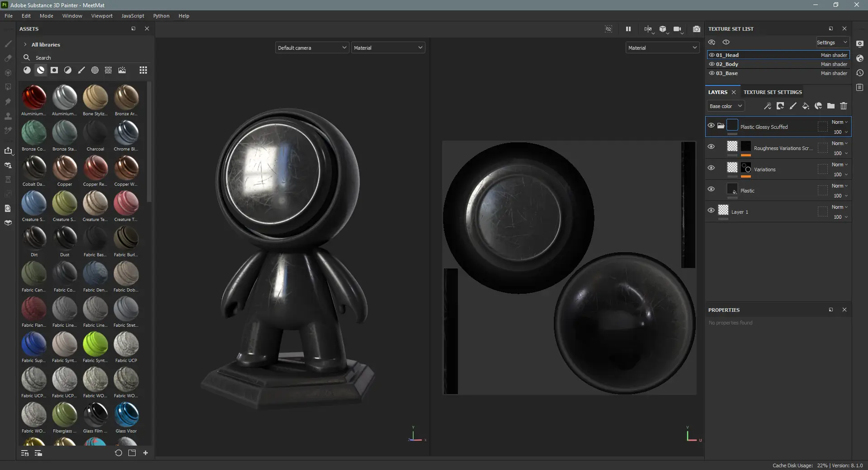Add a paint layer with brush icon
The height and width of the screenshot is (470, 868).
pos(793,106)
